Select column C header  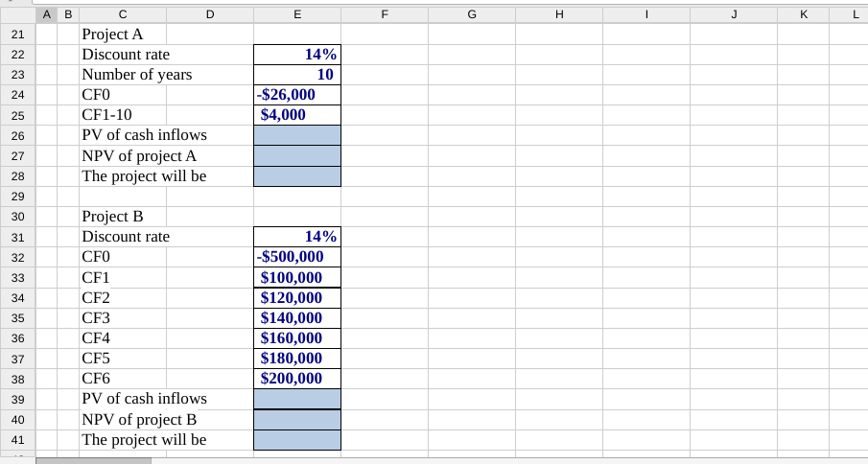click(123, 15)
